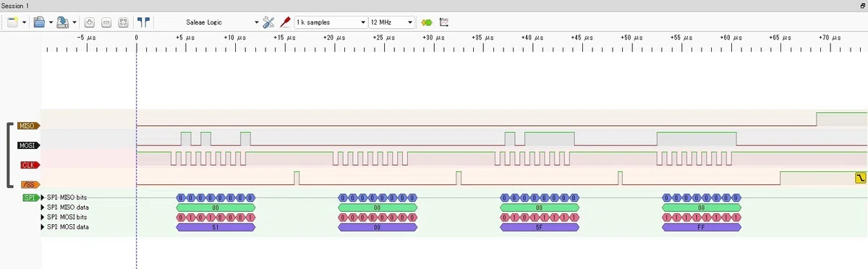868x269 pixels.
Task: Click the second MOSI data value 00
Action: click(378, 227)
